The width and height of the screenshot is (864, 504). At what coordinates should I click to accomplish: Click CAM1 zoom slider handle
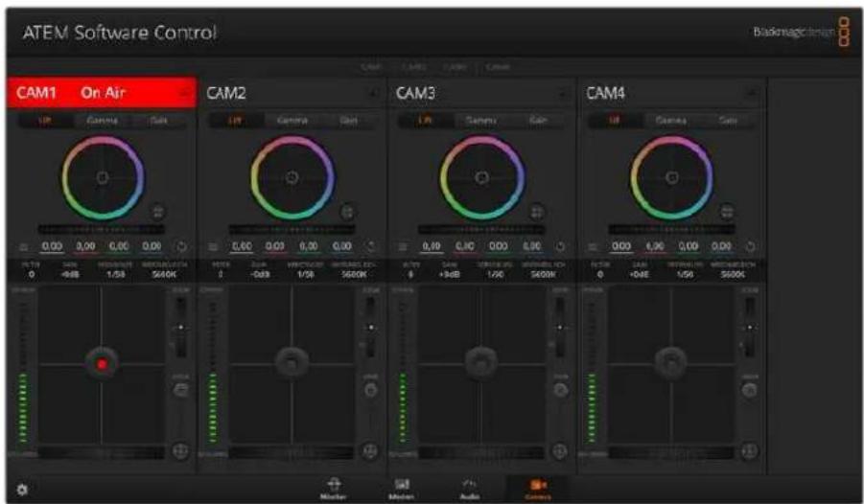click(x=180, y=327)
